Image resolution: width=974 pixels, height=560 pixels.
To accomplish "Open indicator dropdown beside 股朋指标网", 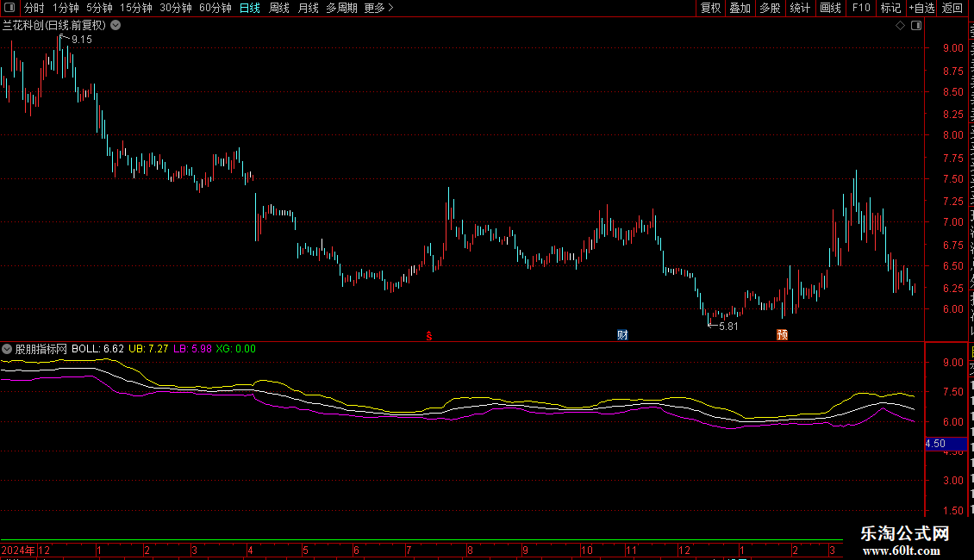I will coord(7,349).
